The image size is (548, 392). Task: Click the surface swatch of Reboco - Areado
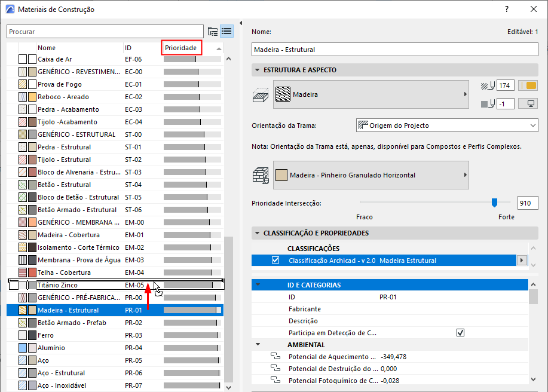coord(32,97)
